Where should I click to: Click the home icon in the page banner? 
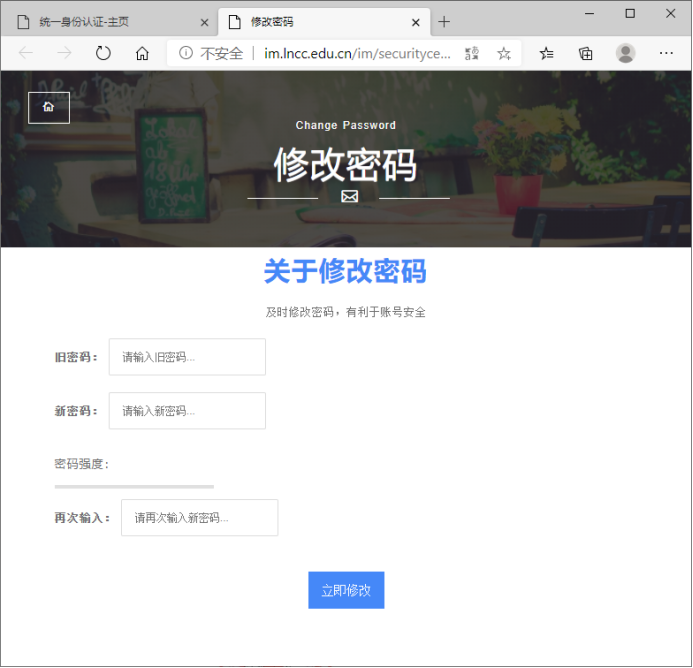pos(49,107)
